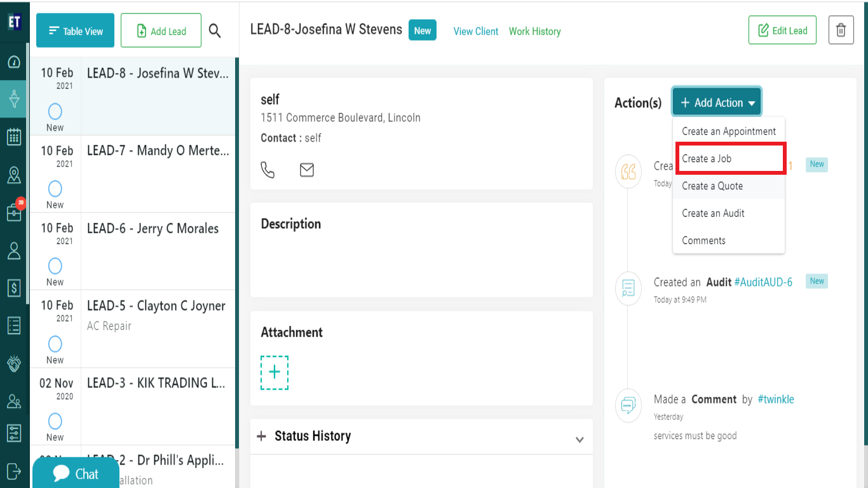Image resolution: width=868 pixels, height=488 pixels.
Task: Click the 'services must be good' comment
Action: pyautogui.click(x=695, y=435)
